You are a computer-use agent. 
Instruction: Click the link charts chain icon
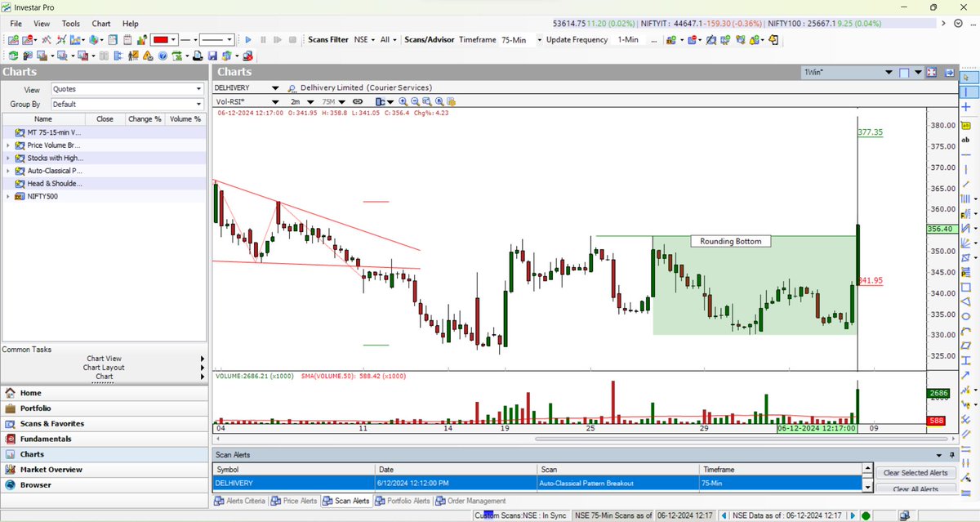[x=358, y=101]
